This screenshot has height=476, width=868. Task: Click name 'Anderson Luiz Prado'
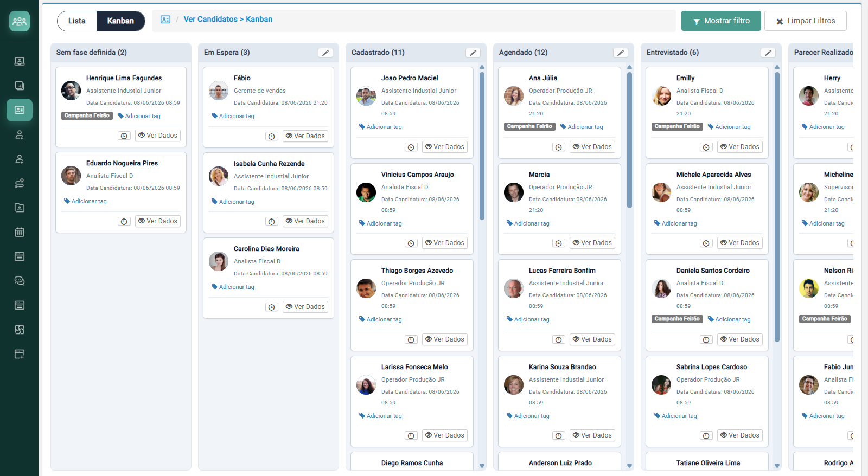coord(560,463)
